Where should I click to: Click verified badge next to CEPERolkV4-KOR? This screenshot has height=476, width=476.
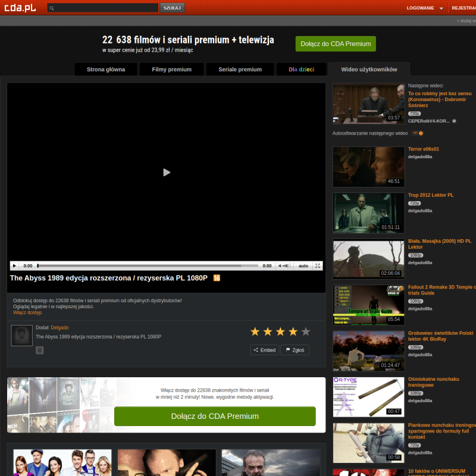point(455,121)
